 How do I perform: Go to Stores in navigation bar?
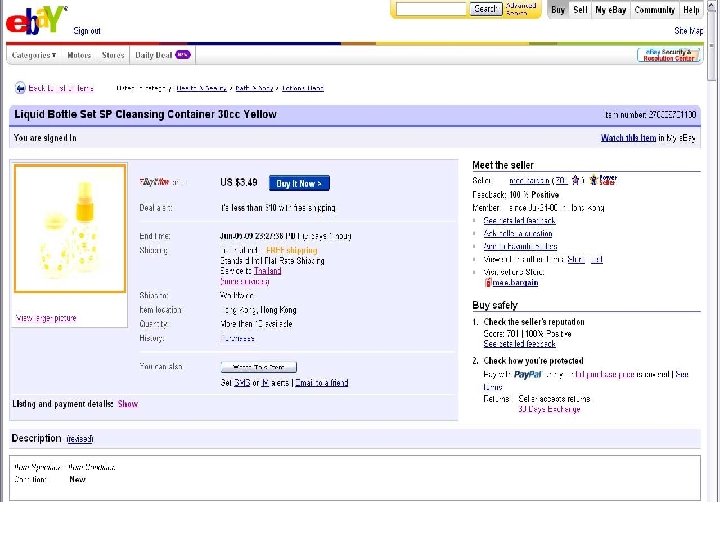click(113, 55)
